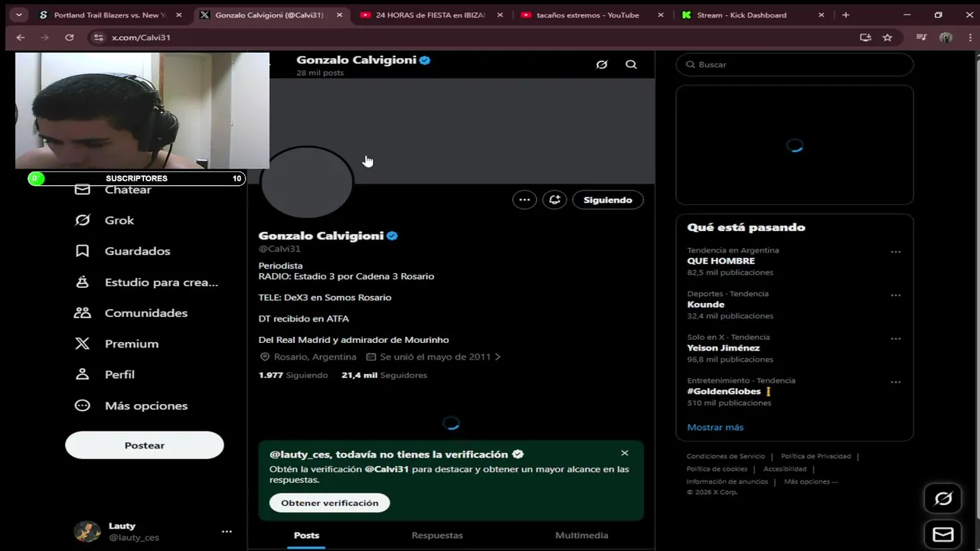Click Mostrar más under trends
This screenshot has height=551, width=980.
click(715, 427)
